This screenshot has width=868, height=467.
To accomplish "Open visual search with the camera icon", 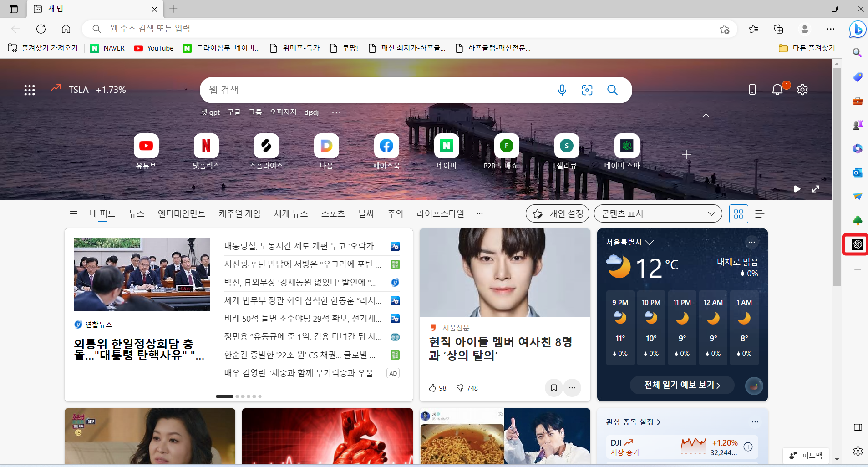I will [587, 90].
